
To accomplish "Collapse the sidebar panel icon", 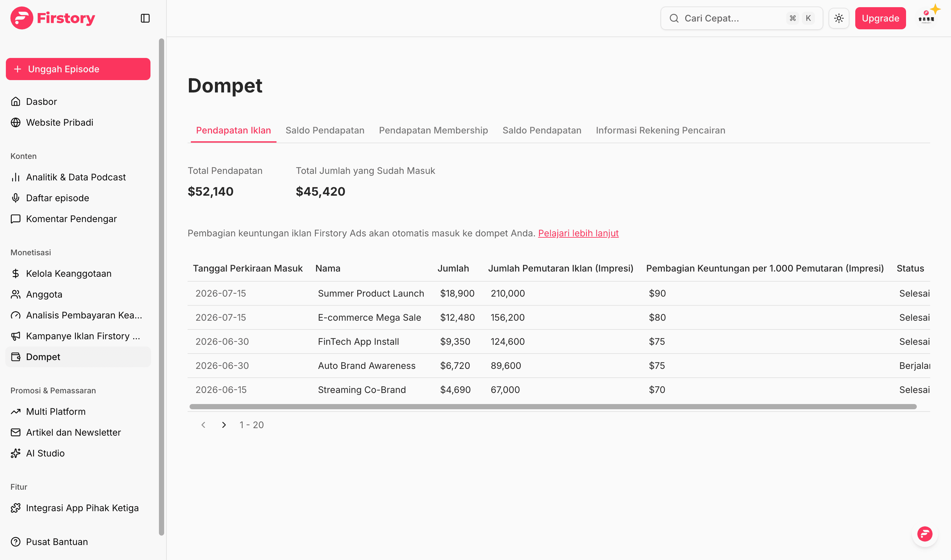I will (x=145, y=18).
